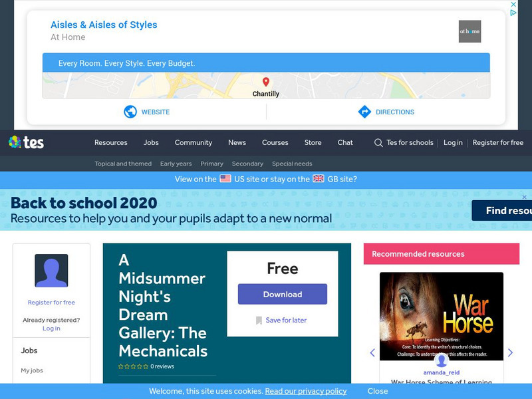
Task: Click the At Home ad logo
Action: tap(469, 31)
